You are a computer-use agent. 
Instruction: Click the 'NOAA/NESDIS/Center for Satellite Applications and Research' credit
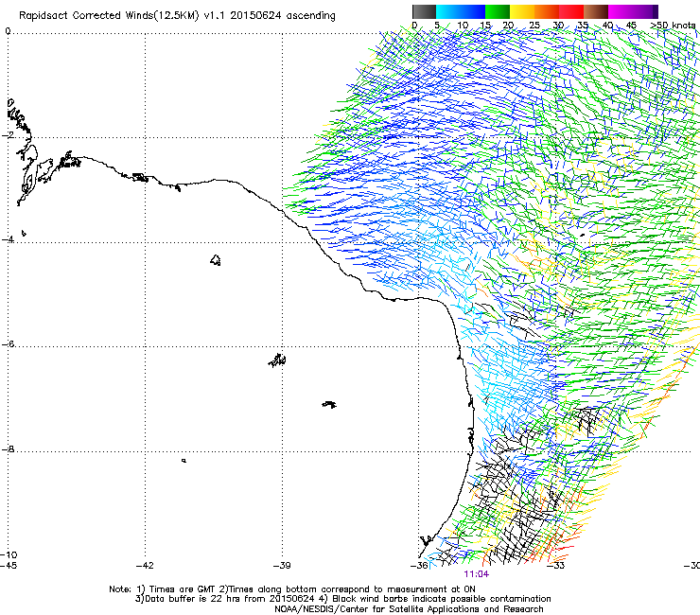click(x=409, y=609)
